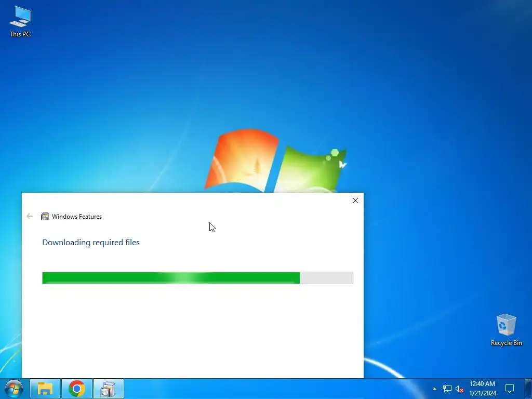Click the Windows Features title icon
532x399 pixels.
click(45, 217)
